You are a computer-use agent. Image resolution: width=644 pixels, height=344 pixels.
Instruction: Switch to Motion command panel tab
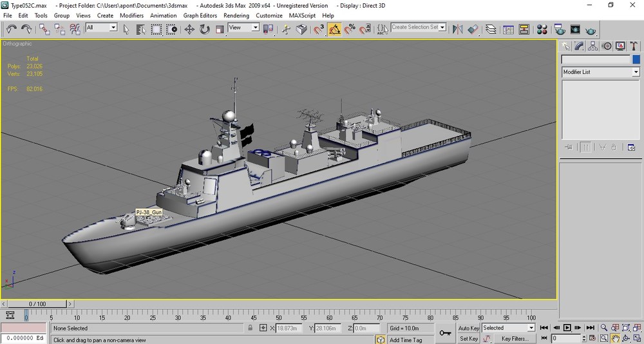(607, 46)
